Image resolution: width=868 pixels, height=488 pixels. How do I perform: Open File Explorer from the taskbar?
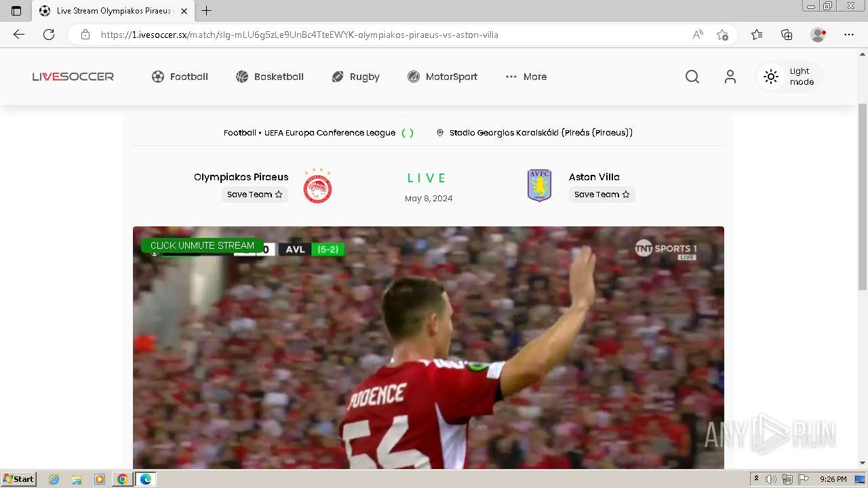(77, 479)
